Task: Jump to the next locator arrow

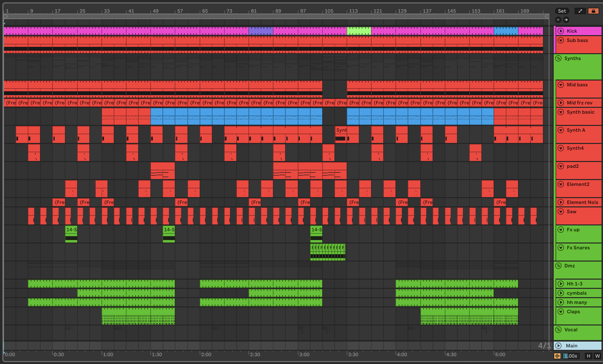Action: click(x=566, y=20)
